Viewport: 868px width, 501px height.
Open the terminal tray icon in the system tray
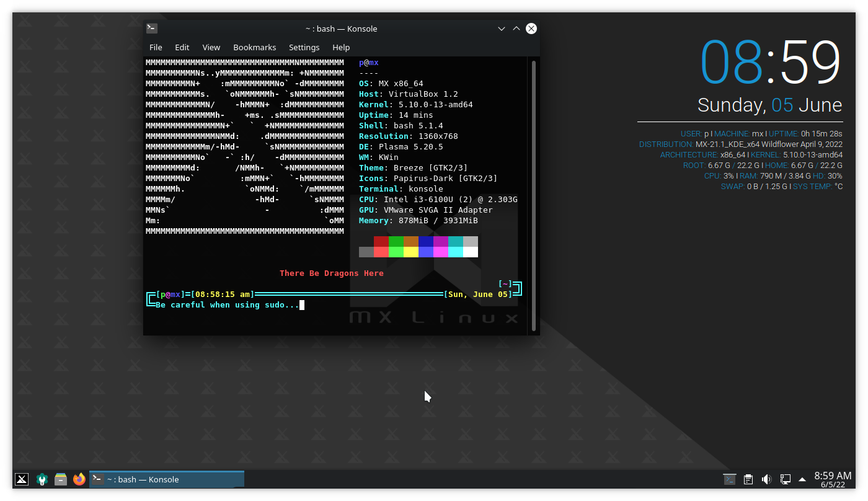point(730,479)
